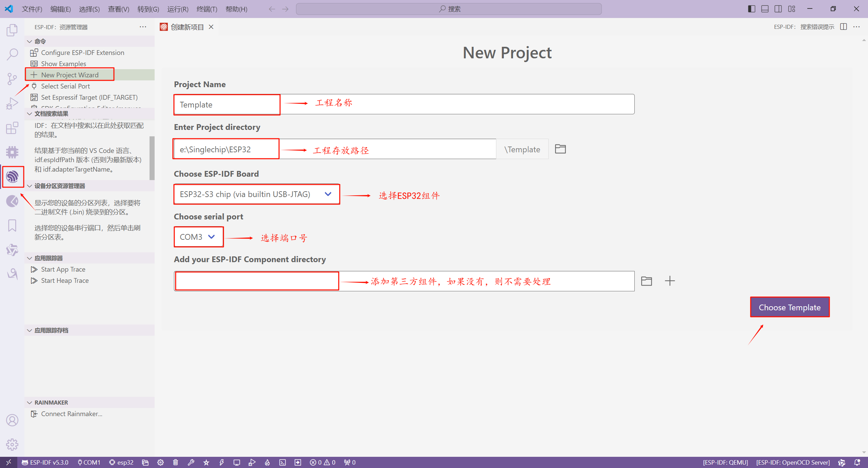
Task: Click the flash lightning icon in status bar
Action: tap(222, 462)
